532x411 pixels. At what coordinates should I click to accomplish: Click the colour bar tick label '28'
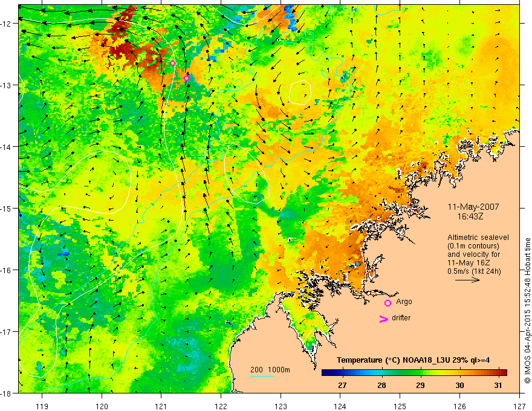tap(381, 386)
